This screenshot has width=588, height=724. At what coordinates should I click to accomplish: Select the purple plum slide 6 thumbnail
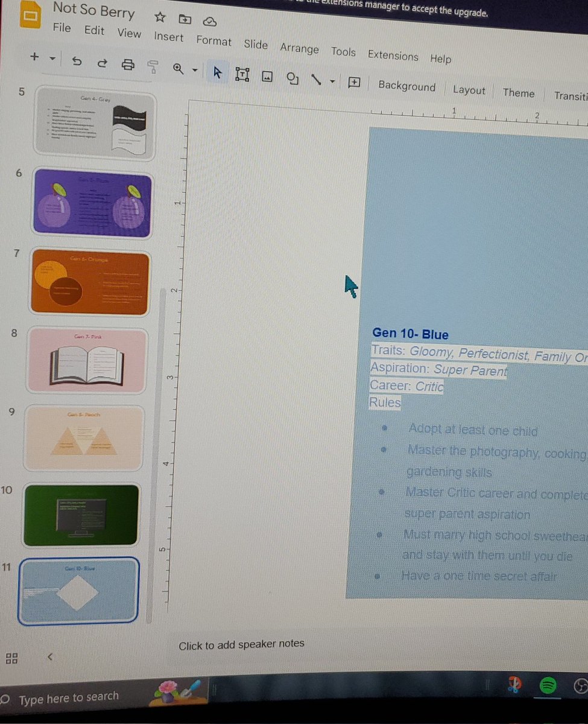[x=93, y=203]
